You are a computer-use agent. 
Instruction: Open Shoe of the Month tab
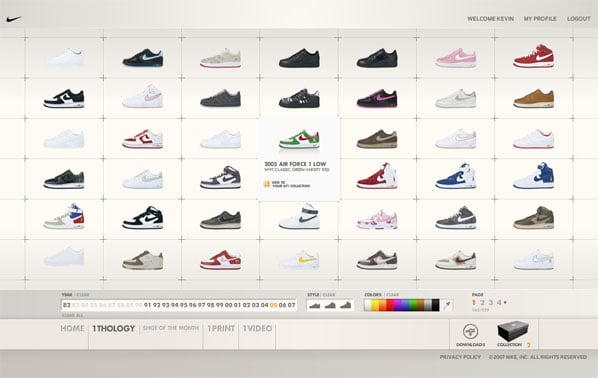coord(170,328)
